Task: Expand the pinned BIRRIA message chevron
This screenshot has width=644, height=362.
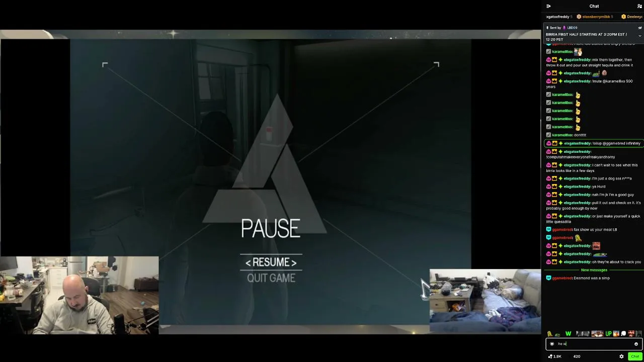Action: pyautogui.click(x=640, y=36)
